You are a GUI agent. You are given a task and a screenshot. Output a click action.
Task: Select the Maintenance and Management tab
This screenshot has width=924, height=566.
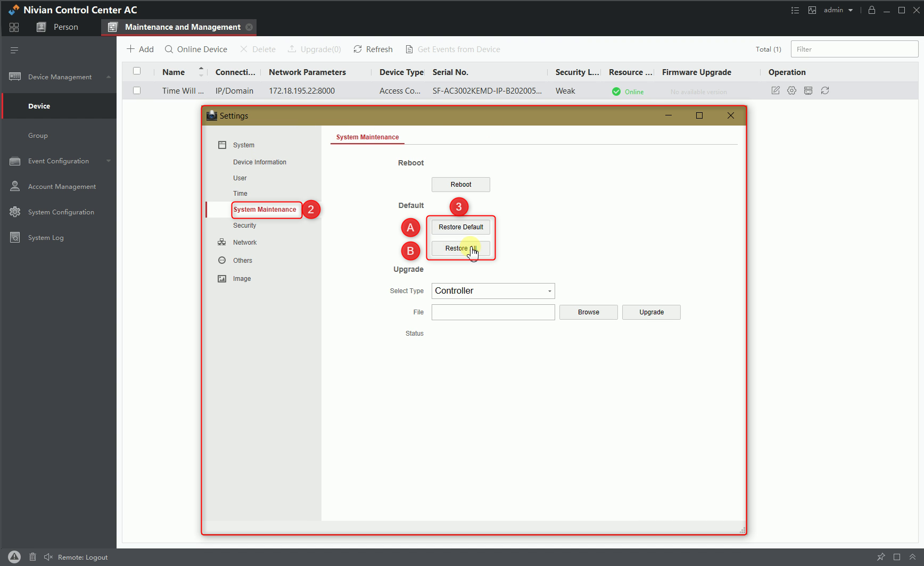pos(179,27)
